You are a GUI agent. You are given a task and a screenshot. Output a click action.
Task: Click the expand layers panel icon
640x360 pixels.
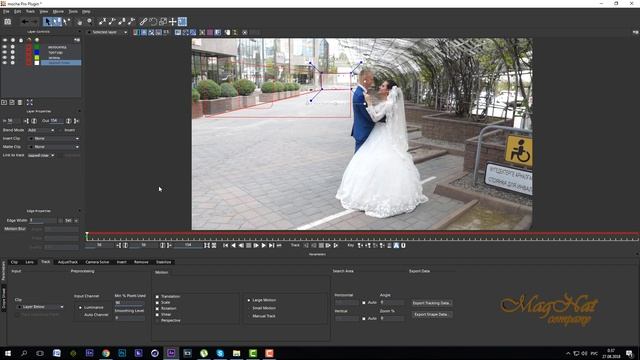[29, 102]
